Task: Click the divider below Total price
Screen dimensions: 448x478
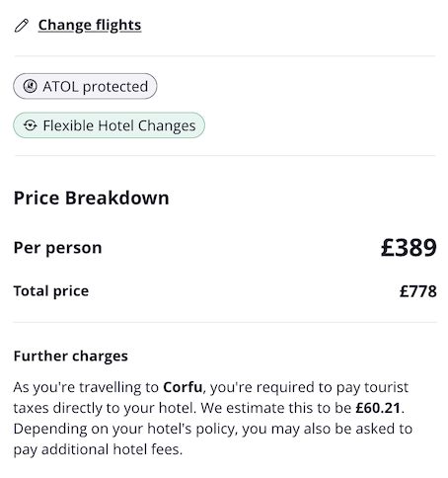Action: [x=225, y=322]
